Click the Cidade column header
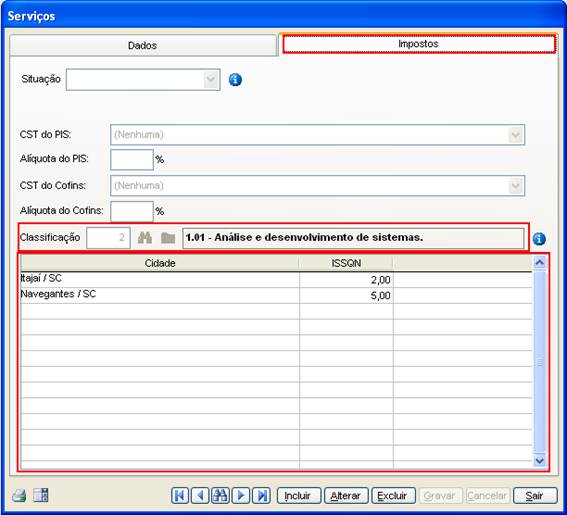The height and width of the screenshot is (515, 567). (160, 263)
